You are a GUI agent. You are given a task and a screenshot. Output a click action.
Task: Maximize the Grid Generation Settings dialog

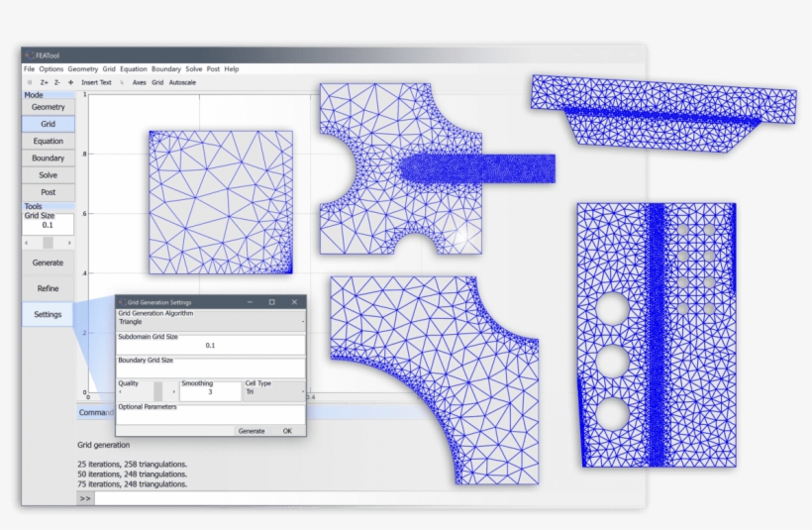272,302
